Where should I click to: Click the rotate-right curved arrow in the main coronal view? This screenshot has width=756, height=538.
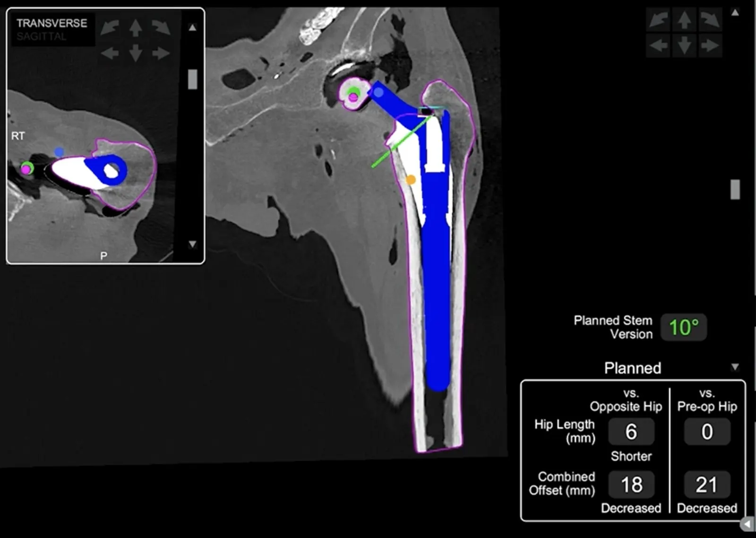[710, 20]
